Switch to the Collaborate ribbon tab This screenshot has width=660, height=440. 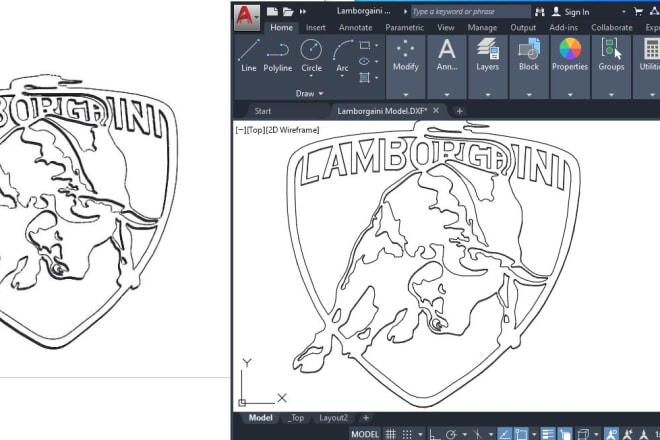(612, 28)
